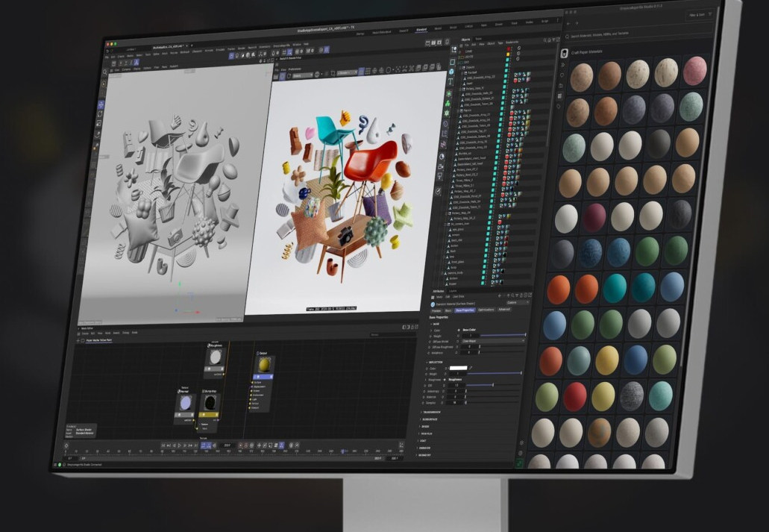The width and height of the screenshot is (769, 532).
Task: Expand the GEOMETRY section
Action: (x=424, y=455)
